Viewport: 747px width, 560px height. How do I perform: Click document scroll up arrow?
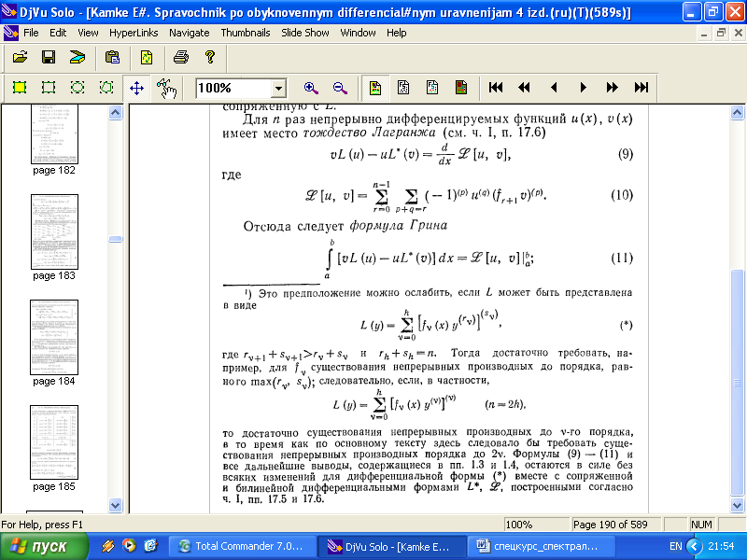click(737, 112)
